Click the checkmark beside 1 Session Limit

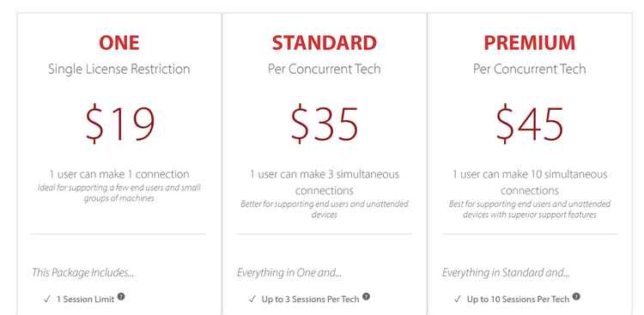tap(47, 299)
